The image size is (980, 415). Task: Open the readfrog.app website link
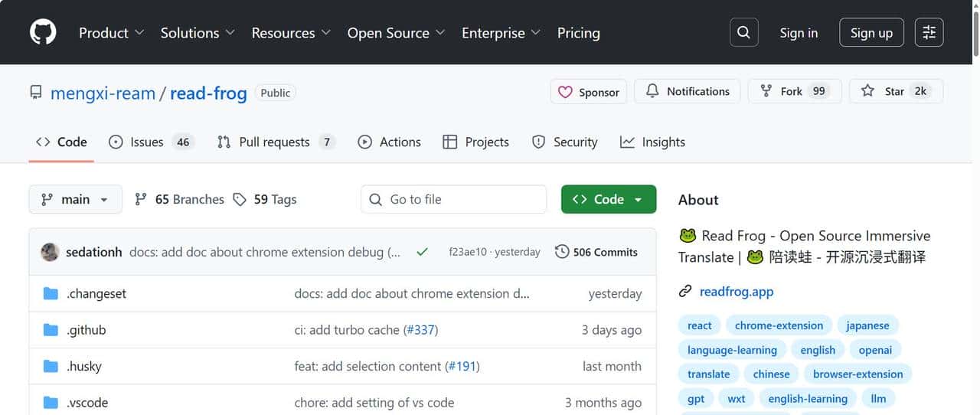point(736,292)
